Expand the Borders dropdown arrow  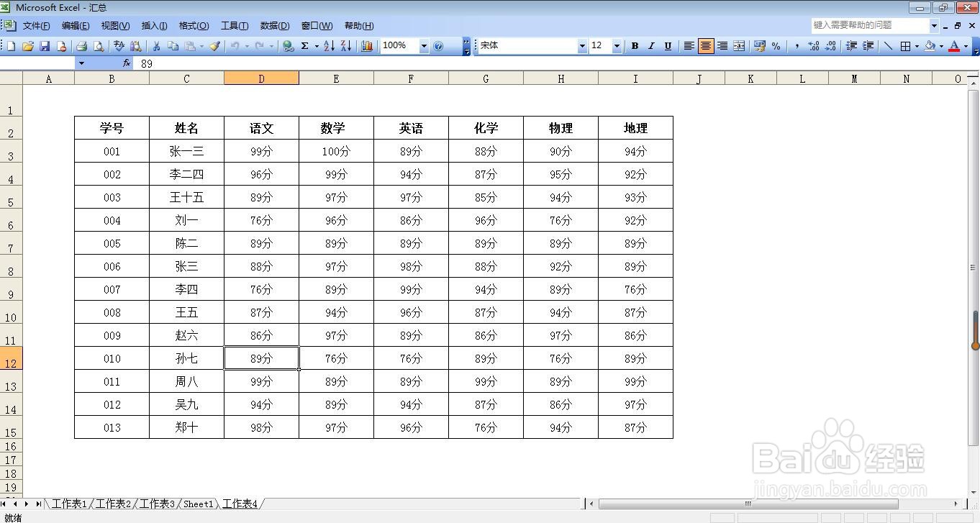[917, 45]
